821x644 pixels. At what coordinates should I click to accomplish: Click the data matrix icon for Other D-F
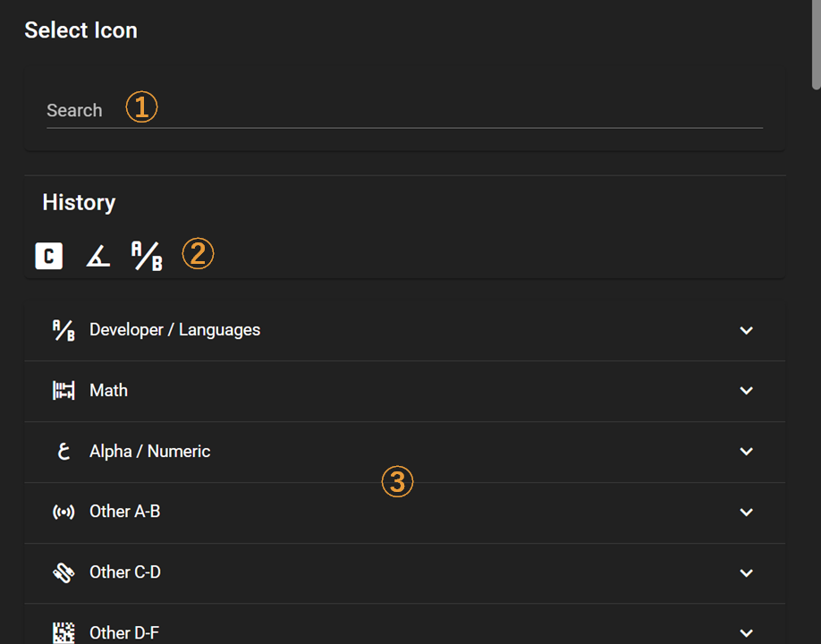coord(63,633)
